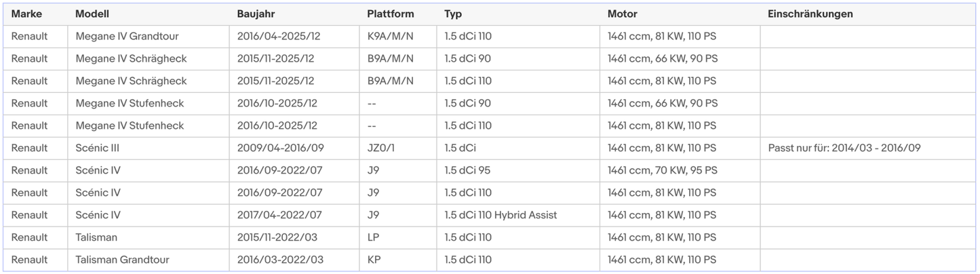Viewport: 980px width, 274px height.
Task: Click the Modell column header
Action: pos(92,14)
